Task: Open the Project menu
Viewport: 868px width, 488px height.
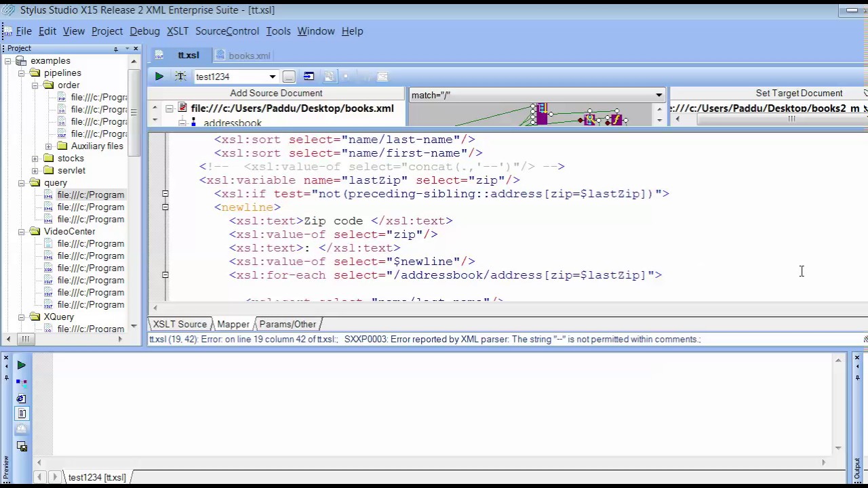Action: pos(107,31)
